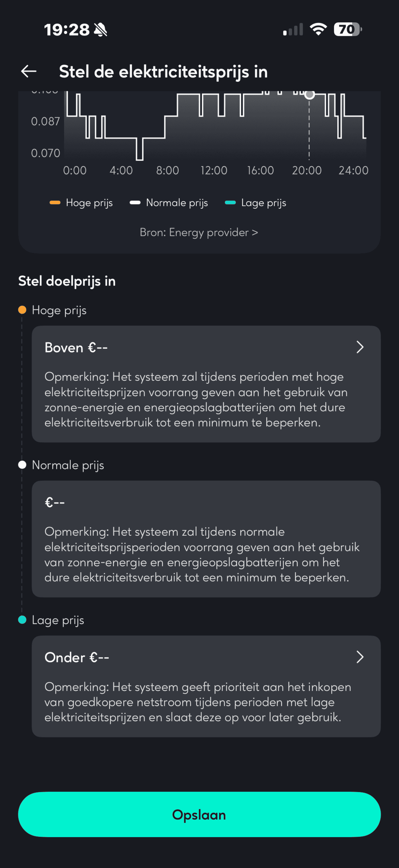Tap the price chart current-time marker dot
399x868 pixels.
point(309,95)
